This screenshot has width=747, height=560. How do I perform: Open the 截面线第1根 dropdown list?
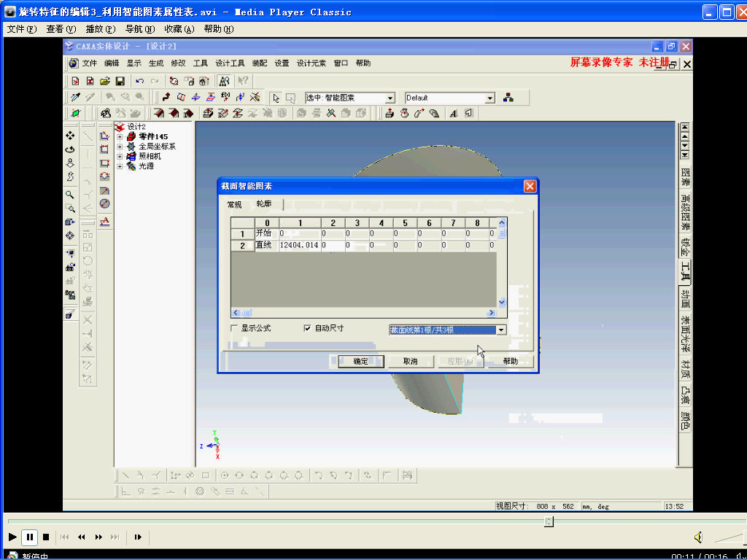[500, 330]
